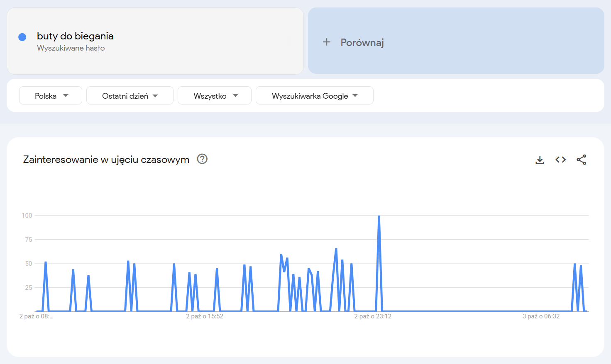This screenshot has width=611, height=364.
Task: Click the share icon on the chart
Action: 581,160
